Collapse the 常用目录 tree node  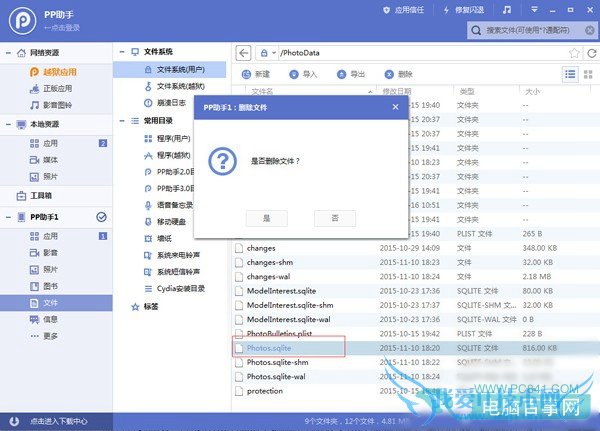tap(122, 121)
